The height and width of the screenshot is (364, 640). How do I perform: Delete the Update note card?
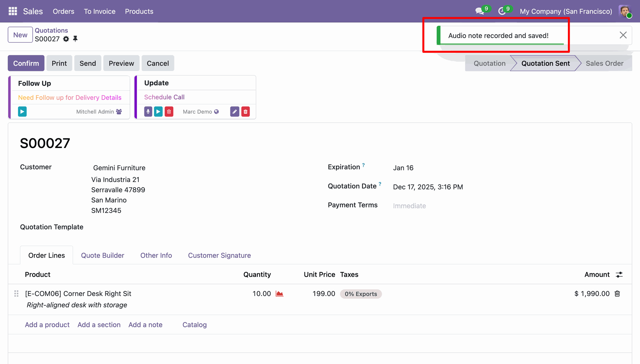point(246,112)
